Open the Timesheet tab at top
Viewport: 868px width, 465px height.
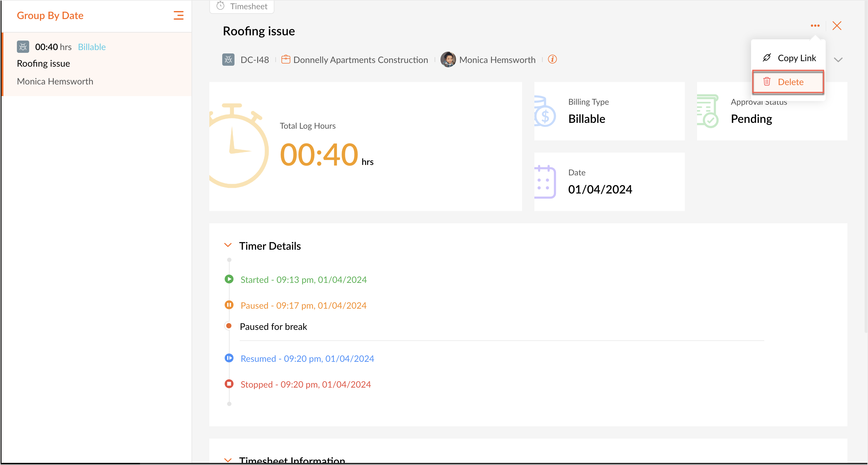coord(242,6)
